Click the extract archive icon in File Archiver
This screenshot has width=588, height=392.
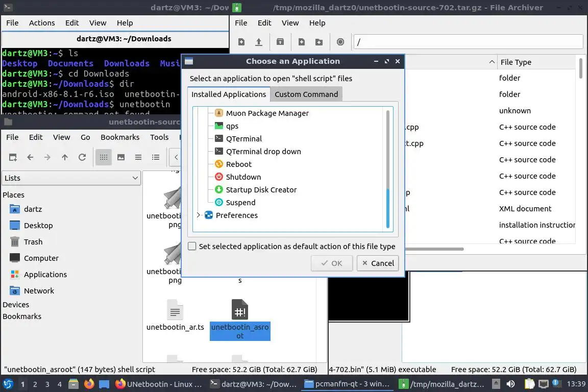click(280, 42)
